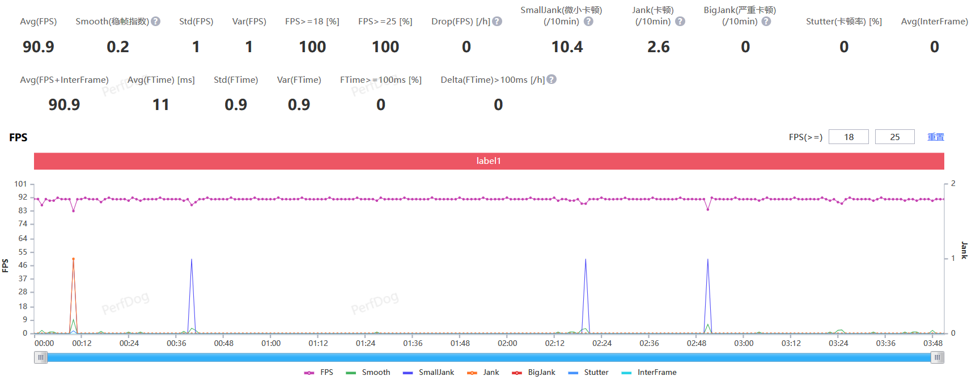980x380 pixels.
Task: Click help icon next to Delta(FTime)>100ms
Action: pyautogui.click(x=551, y=79)
